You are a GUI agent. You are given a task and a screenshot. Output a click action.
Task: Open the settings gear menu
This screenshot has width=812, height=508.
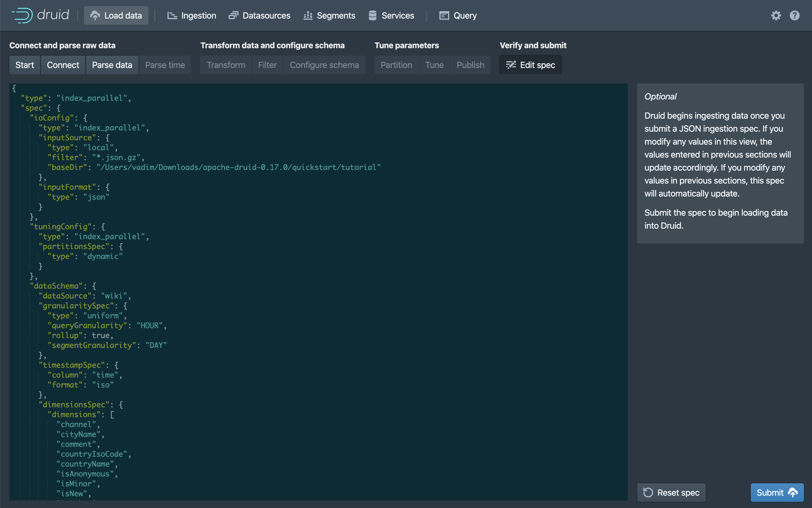[x=776, y=15]
